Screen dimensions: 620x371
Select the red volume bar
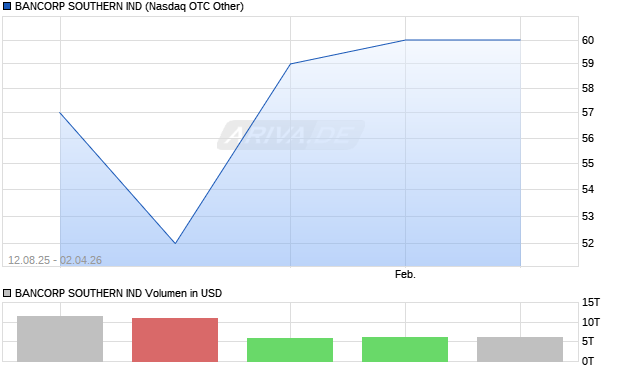pos(175,340)
